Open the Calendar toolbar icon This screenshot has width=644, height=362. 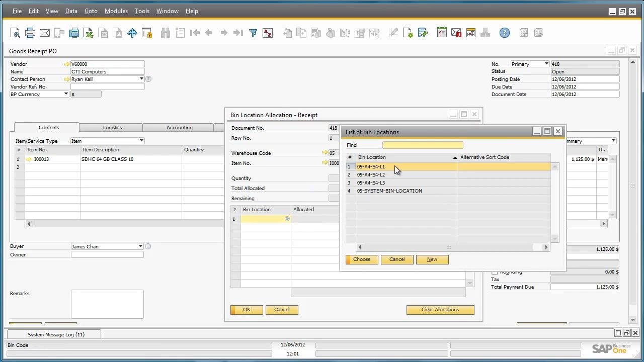point(471,33)
